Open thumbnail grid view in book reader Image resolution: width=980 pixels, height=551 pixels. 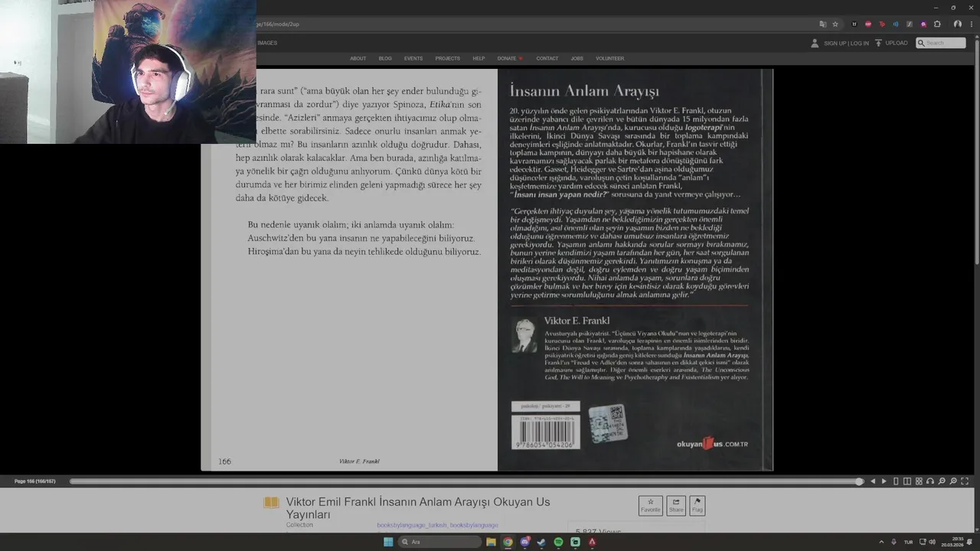[x=919, y=481]
